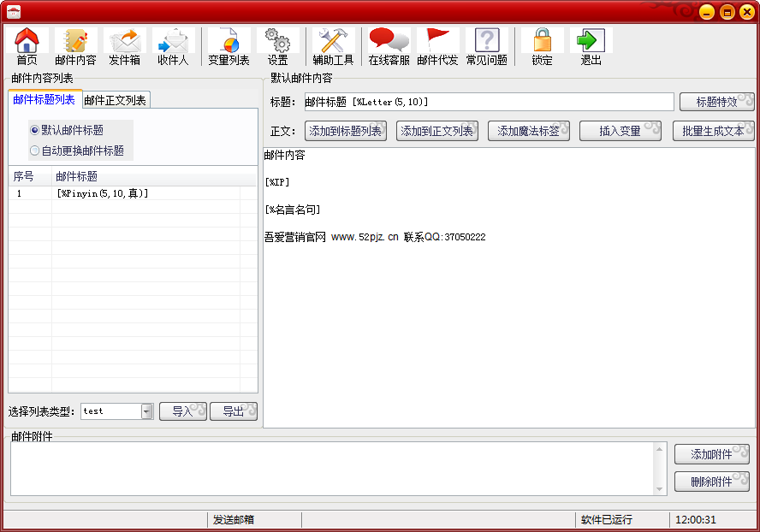Select the 自动更换邮件标题 radio button

point(35,151)
